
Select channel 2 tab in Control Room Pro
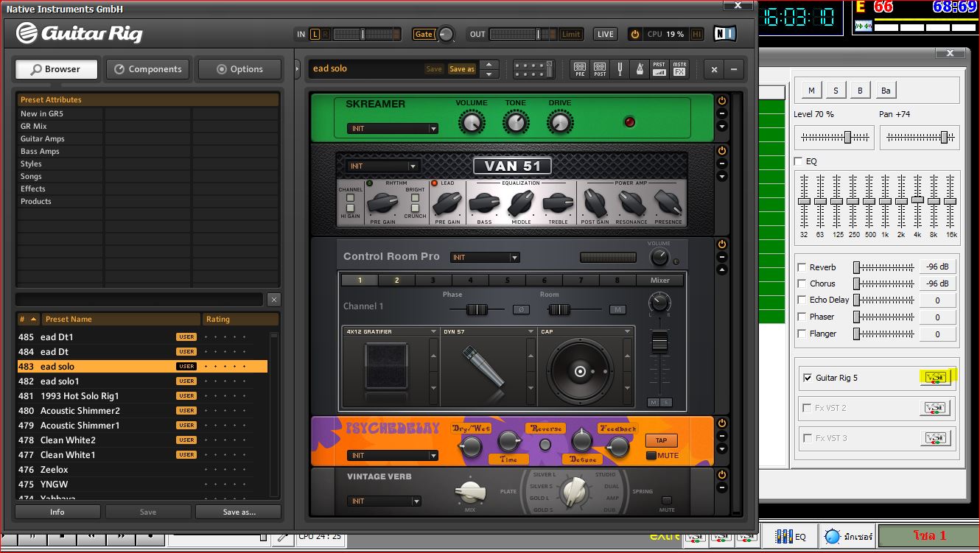click(396, 280)
